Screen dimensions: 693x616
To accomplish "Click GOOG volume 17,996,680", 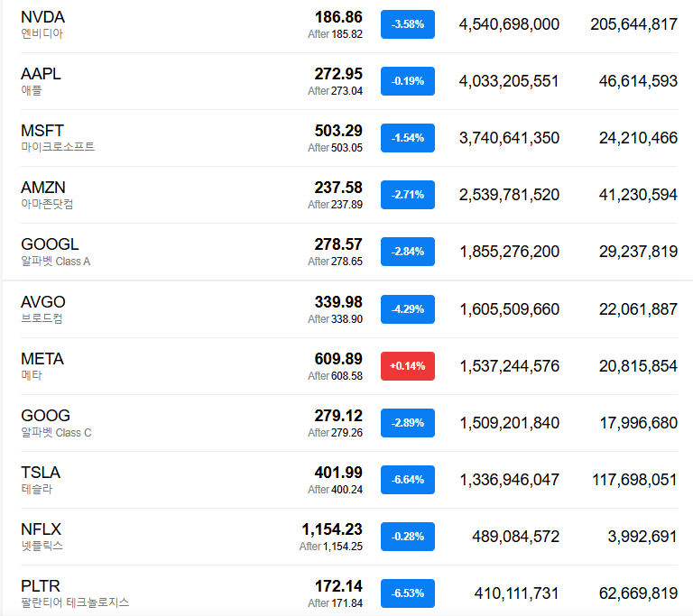I will click(639, 423).
